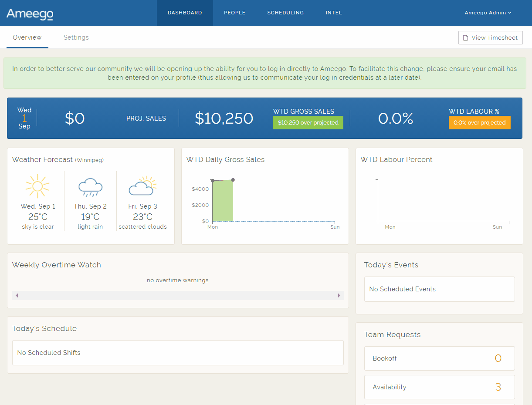Click the Ameego logo
This screenshot has width=532, height=405.
(30, 13)
